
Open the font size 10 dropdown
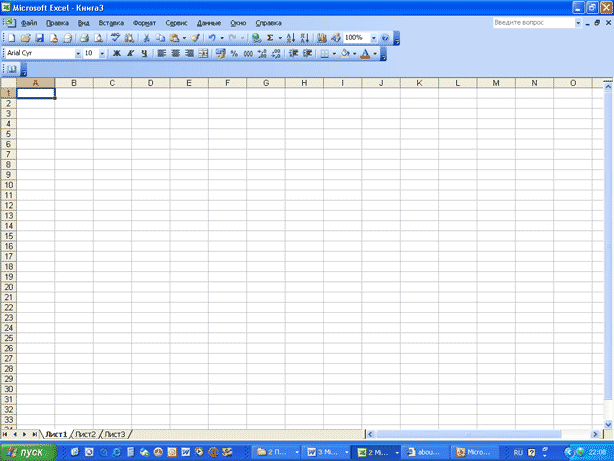point(102,54)
